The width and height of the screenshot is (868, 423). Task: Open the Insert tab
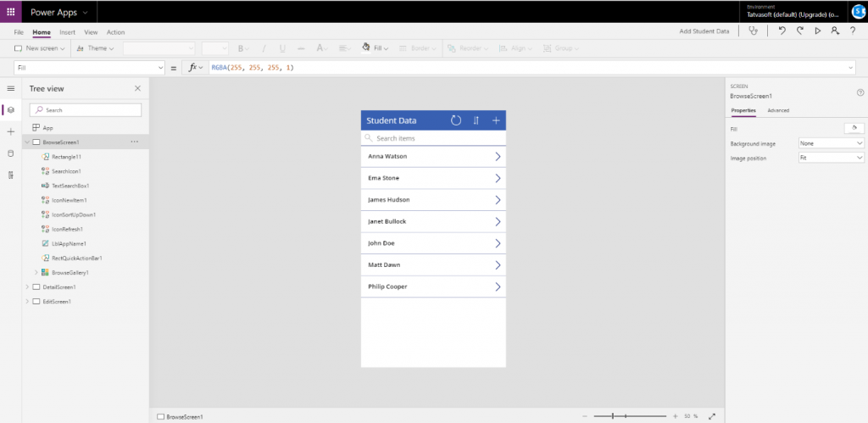point(68,32)
